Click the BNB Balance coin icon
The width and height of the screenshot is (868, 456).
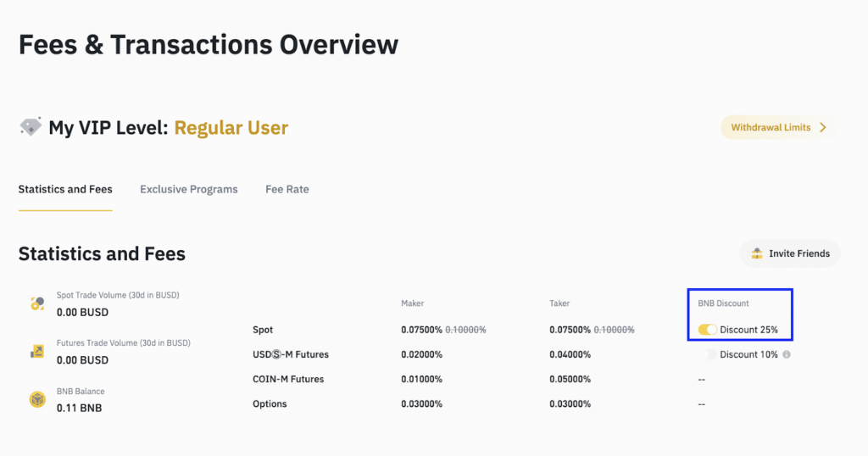37,399
